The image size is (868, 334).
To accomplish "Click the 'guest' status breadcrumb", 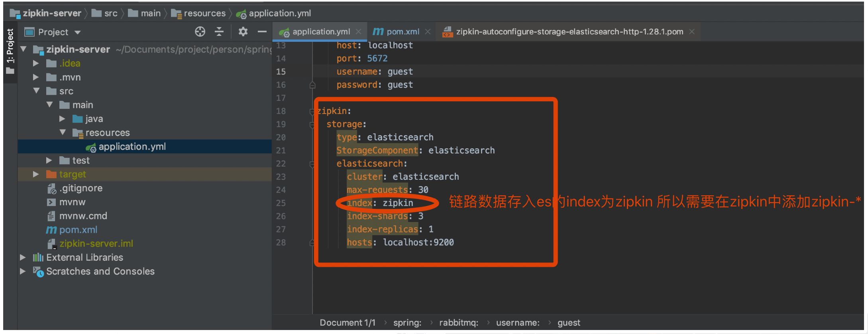I will tap(569, 323).
